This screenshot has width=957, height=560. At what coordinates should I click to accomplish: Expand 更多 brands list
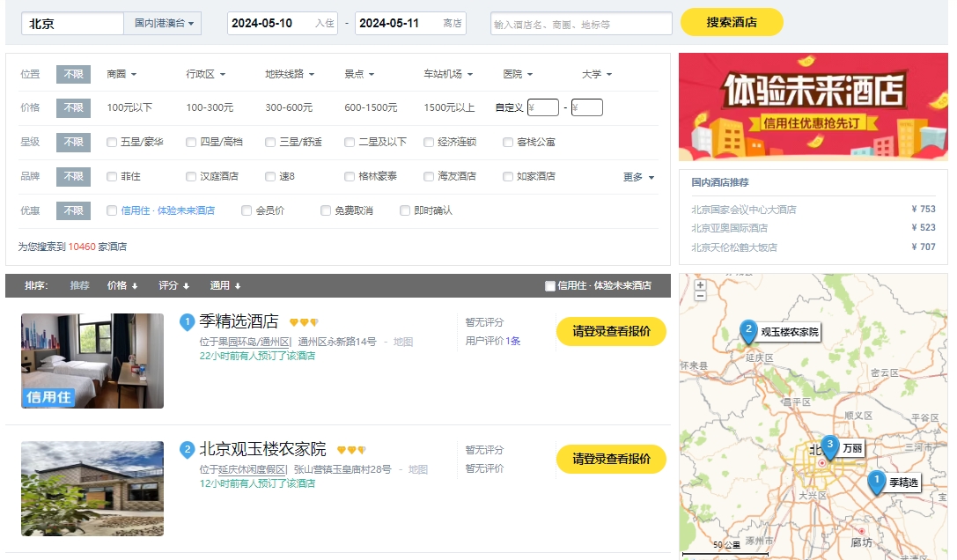pyautogui.click(x=638, y=177)
